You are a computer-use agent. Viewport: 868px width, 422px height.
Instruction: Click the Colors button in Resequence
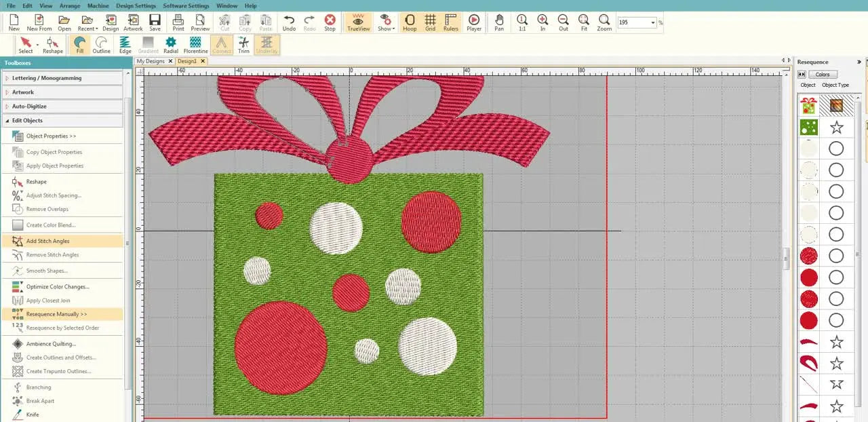(823, 74)
